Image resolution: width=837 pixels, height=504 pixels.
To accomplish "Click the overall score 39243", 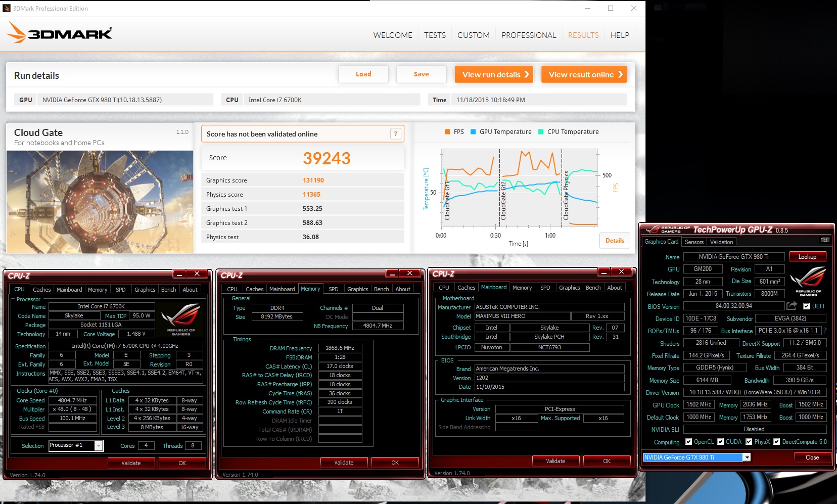I will point(327,158).
